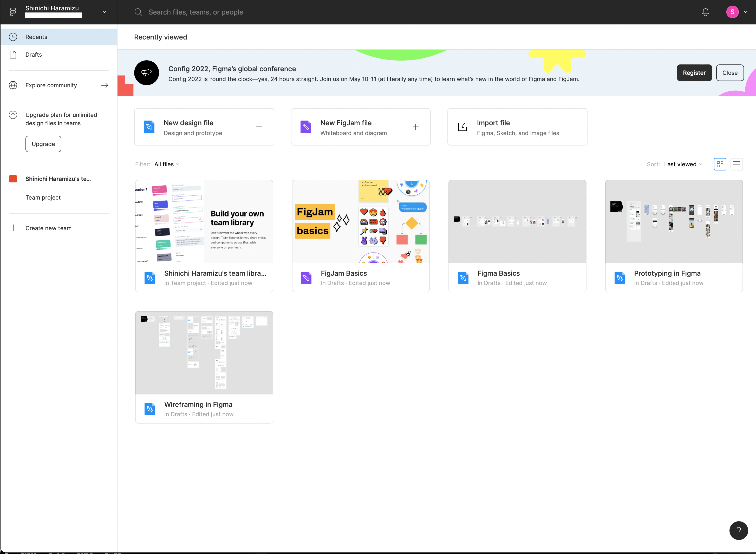Click the pink user avatar S
Screen dimensions: 756x554
[x=732, y=12]
